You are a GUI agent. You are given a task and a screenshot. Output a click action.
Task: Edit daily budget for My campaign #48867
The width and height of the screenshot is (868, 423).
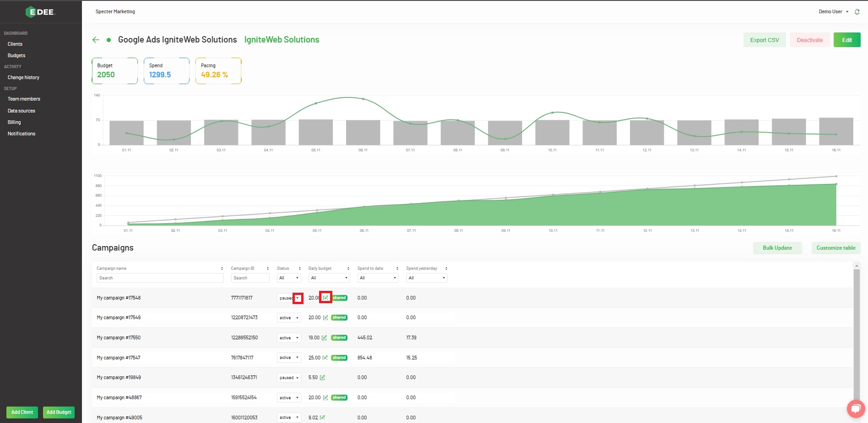[325, 398]
